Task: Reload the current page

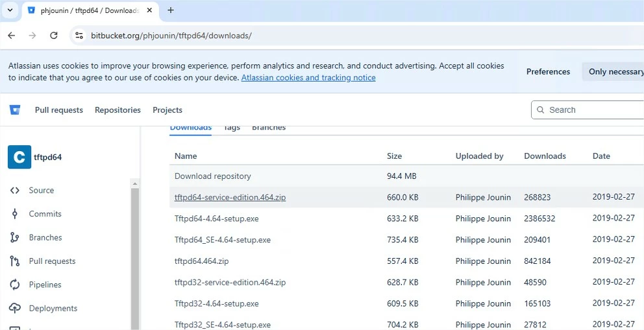Action: (54, 36)
